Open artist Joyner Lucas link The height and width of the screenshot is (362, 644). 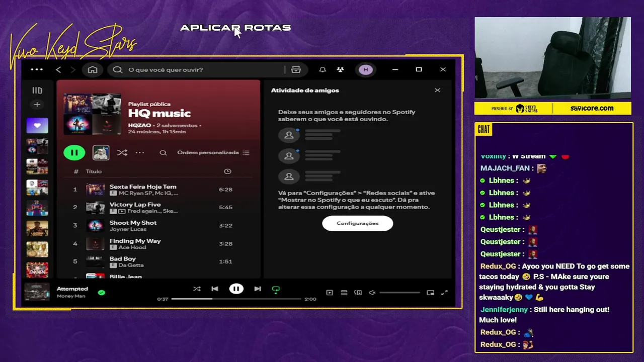click(x=128, y=229)
